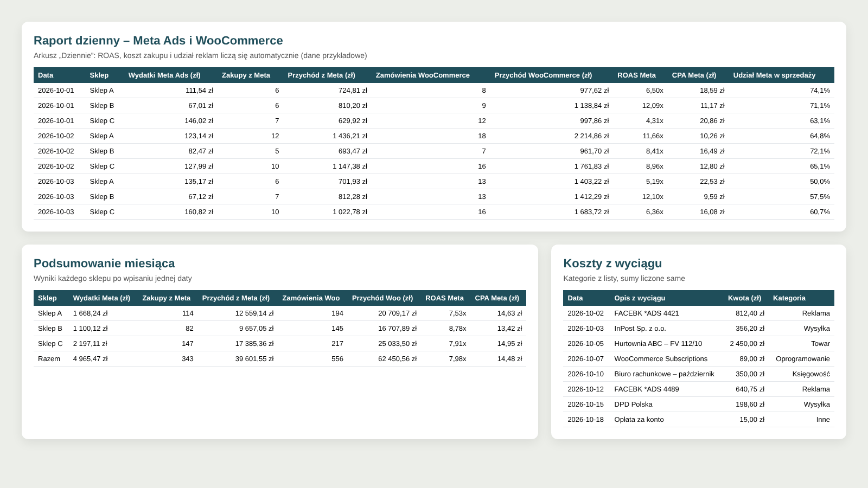Select the cell '1 436,21 zł'
Image resolution: width=868 pixels, height=488 pixels.
(350, 136)
